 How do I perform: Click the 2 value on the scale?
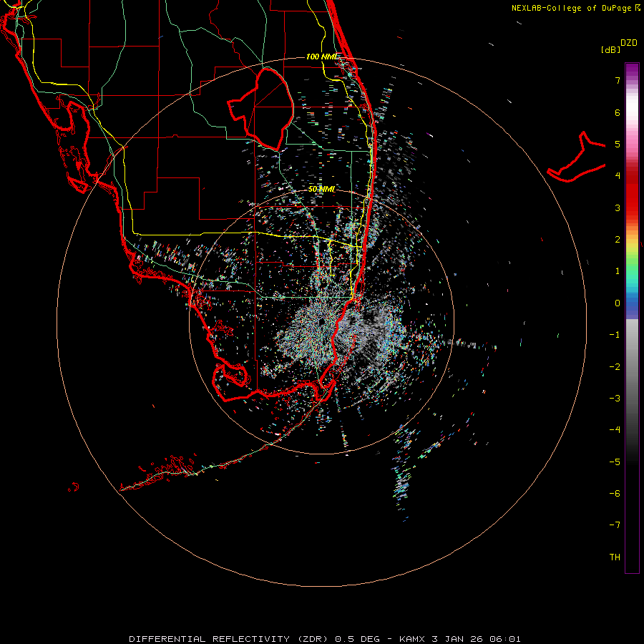[618, 240]
